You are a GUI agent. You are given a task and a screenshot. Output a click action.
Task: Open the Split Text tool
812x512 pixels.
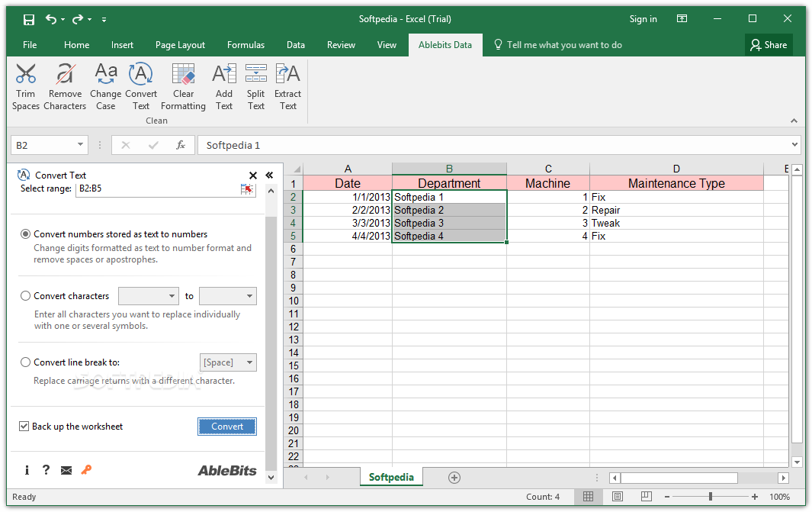pos(256,86)
